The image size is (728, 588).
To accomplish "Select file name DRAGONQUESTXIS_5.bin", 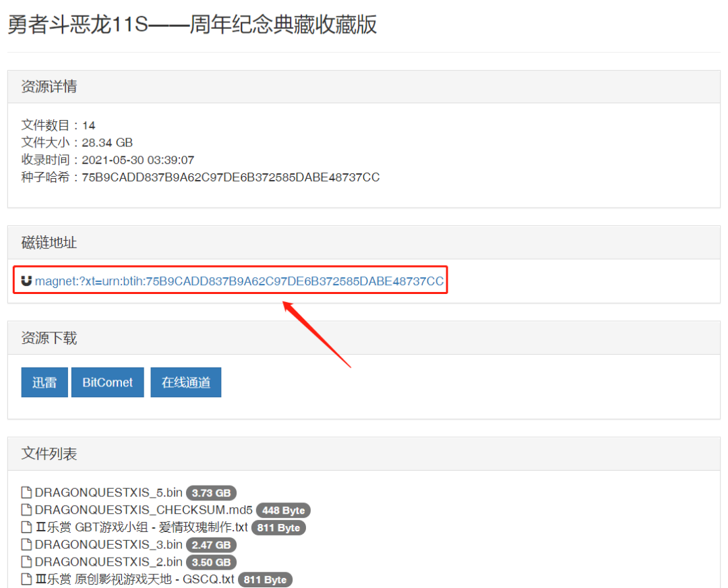I will pos(109,492).
